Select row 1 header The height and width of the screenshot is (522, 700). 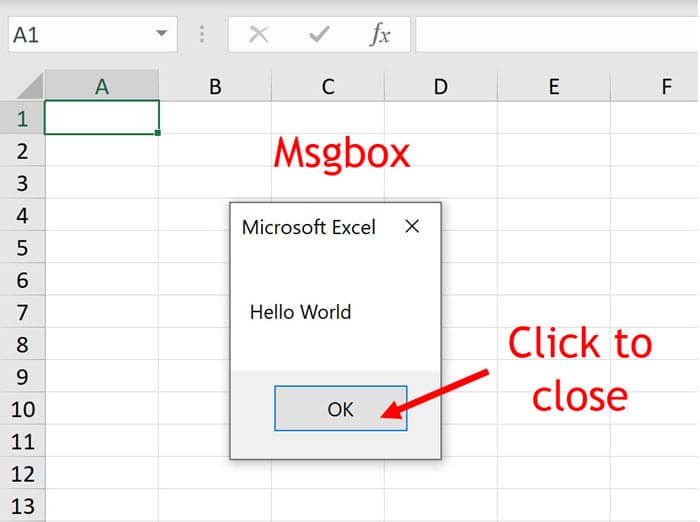(x=22, y=118)
